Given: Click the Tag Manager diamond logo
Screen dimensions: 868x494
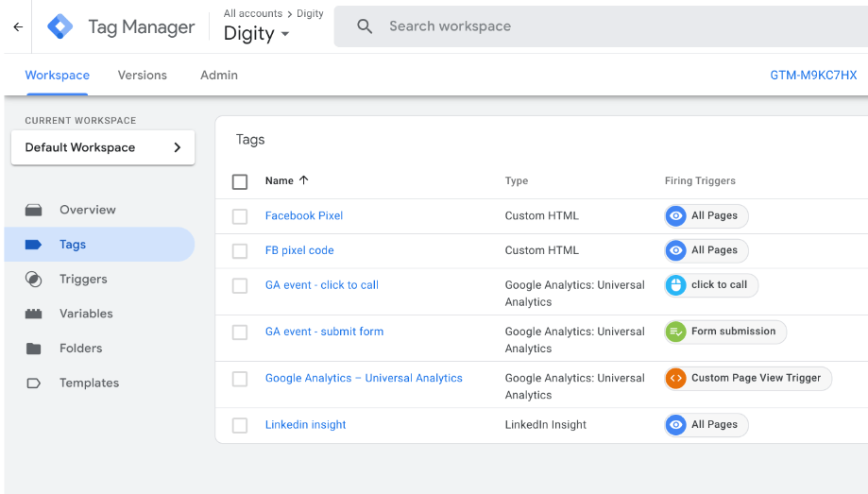Looking at the screenshot, I should pyautogui.click(x=60, y=26).
